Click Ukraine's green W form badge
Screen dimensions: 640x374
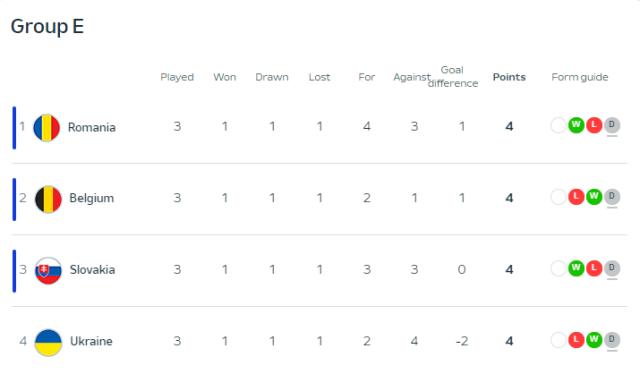594,340
